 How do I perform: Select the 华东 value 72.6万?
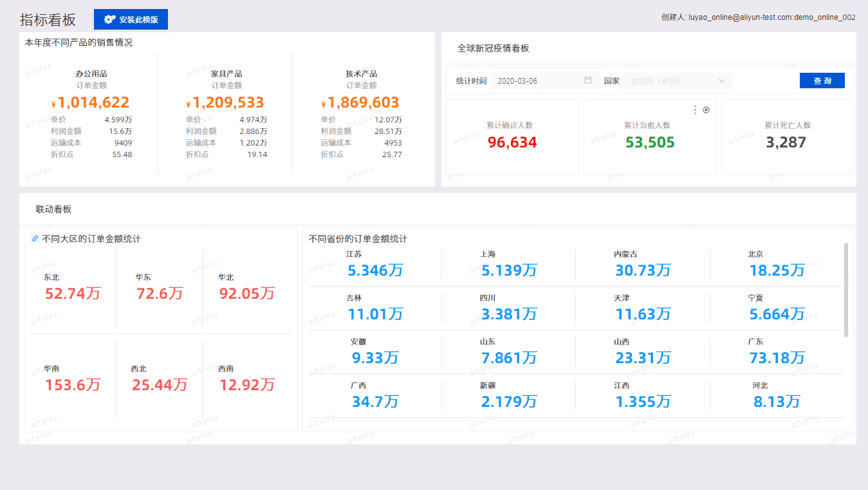click(160, 294)
